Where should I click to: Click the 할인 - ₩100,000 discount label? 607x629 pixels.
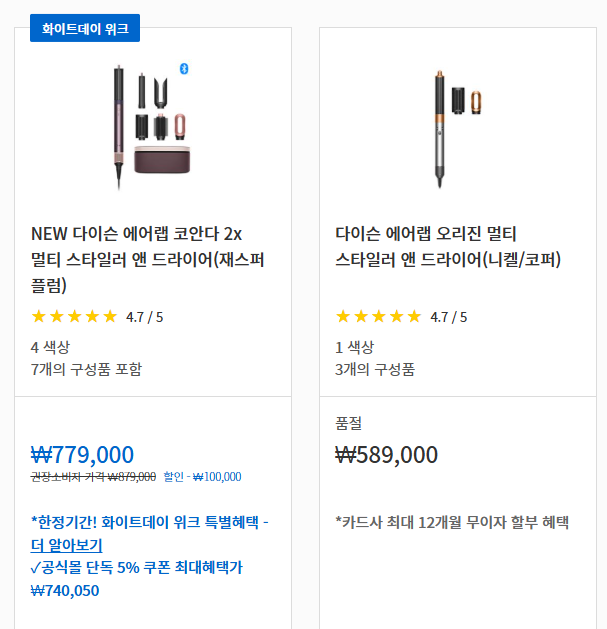coord(203,477)
